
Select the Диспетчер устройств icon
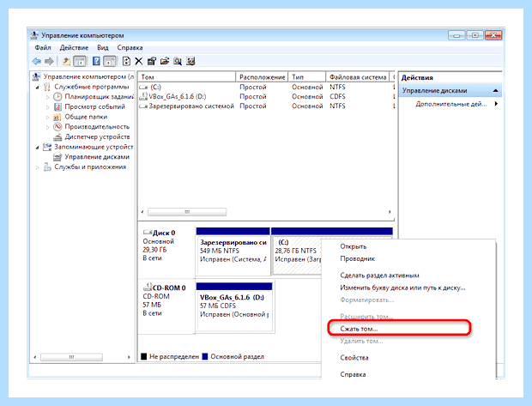[x=57, y=137]
